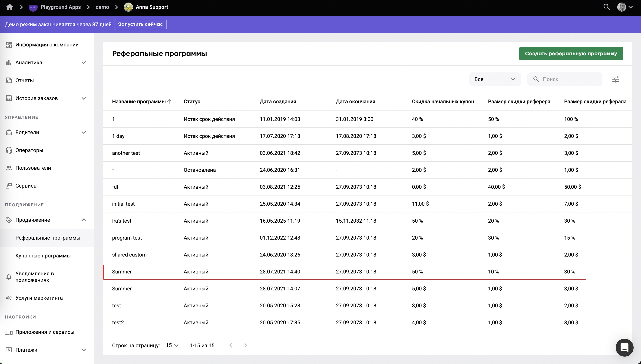
Task: Click Запустить сейчас button
Action: [x=140, y=24]
